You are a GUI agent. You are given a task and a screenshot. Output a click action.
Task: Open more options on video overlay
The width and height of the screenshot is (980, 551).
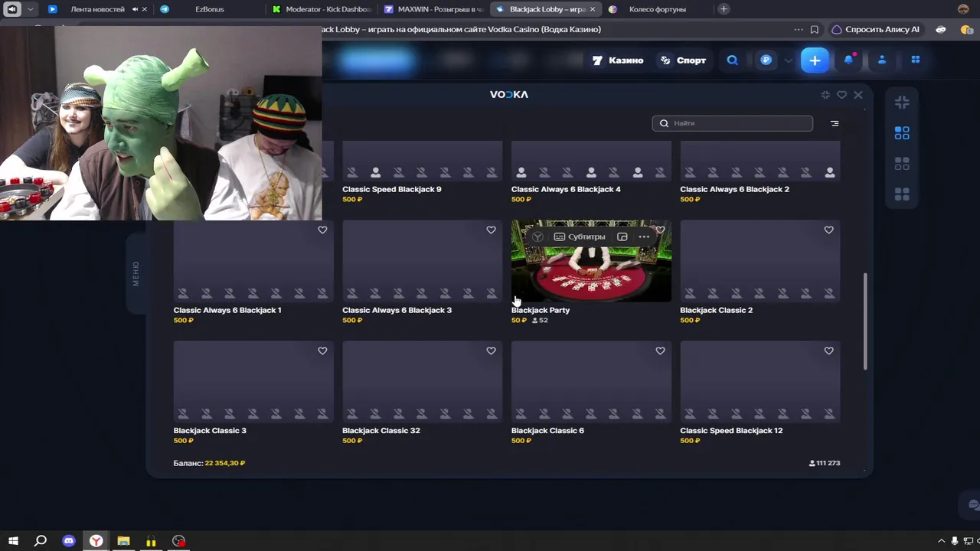tap(644, 237)
